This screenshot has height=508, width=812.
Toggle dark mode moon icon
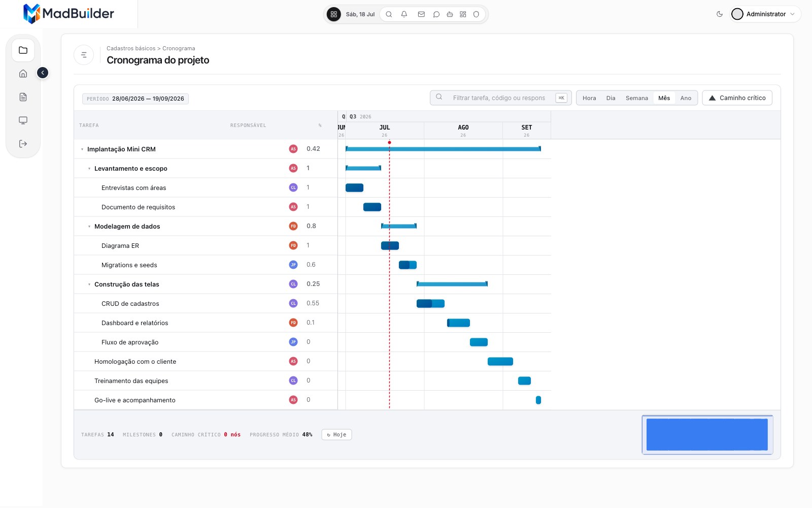[720, 14]
